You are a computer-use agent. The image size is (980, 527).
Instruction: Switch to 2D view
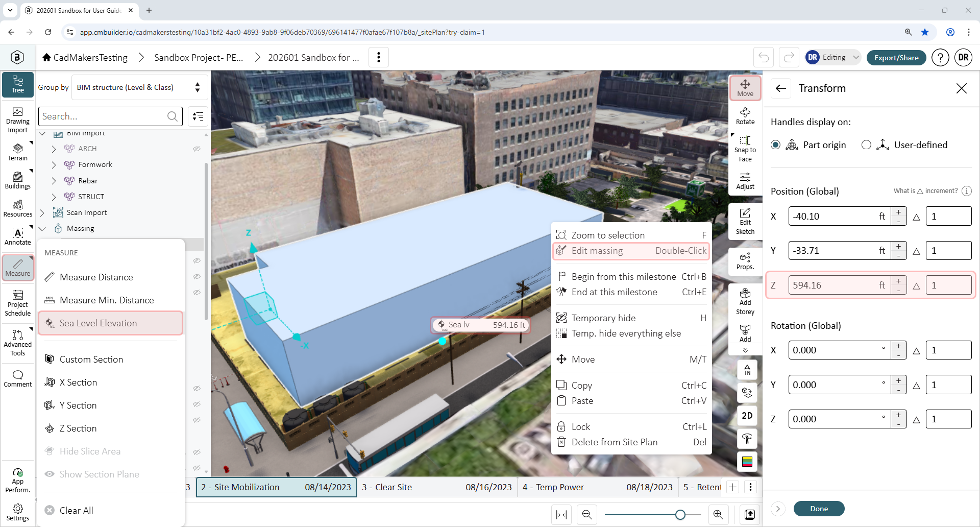pos(747,416)
